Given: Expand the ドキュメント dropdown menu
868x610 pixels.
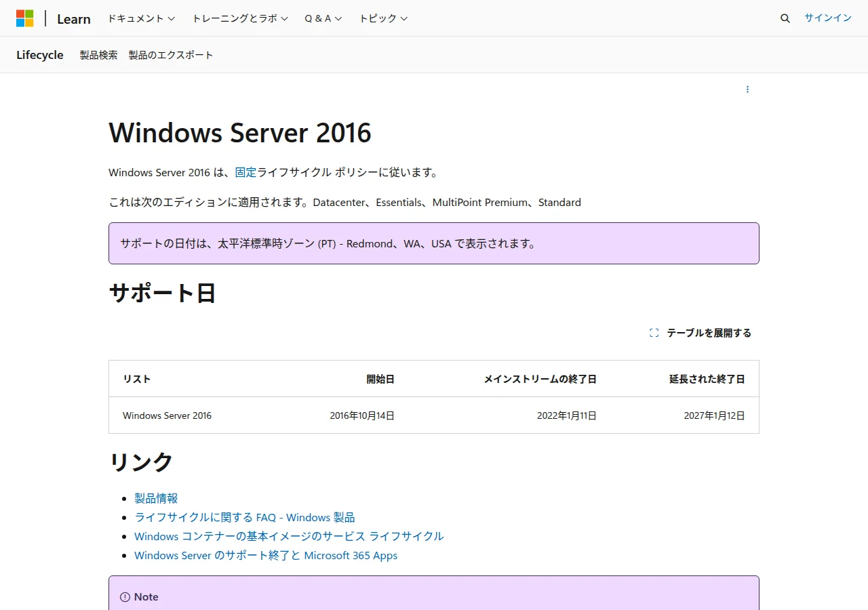Looking at the screenshot, I should [x=141, y=18].
